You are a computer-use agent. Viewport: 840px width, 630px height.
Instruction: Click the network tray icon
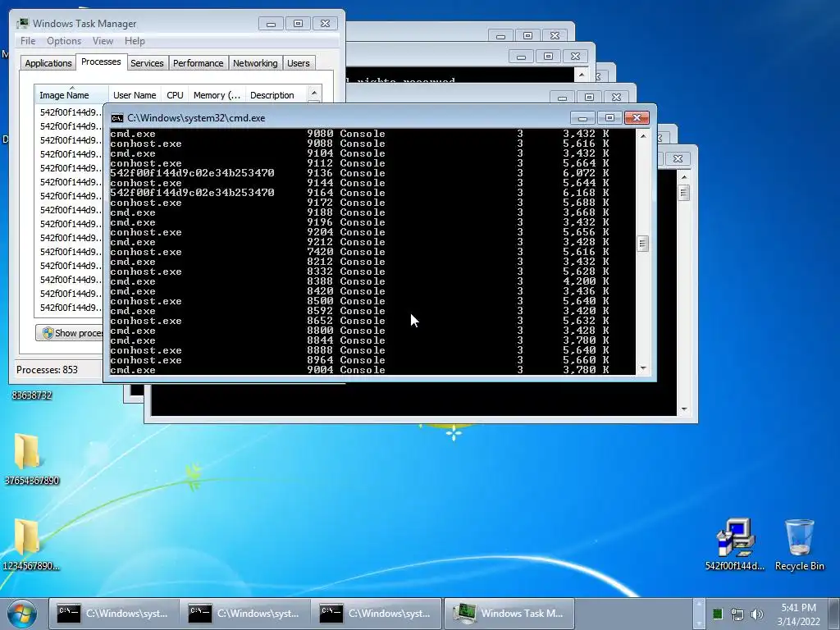click(737, 614)
